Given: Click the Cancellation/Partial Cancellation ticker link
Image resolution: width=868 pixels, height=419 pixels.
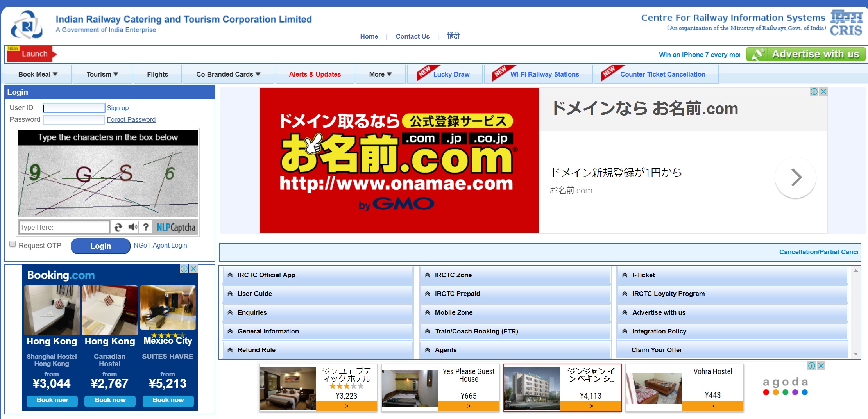Looking at the screenshot, I should tap(818, 252).
